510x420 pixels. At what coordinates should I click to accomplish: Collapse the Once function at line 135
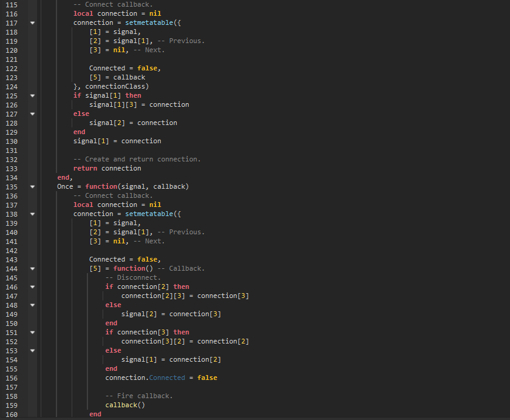(x=32, y=187)
